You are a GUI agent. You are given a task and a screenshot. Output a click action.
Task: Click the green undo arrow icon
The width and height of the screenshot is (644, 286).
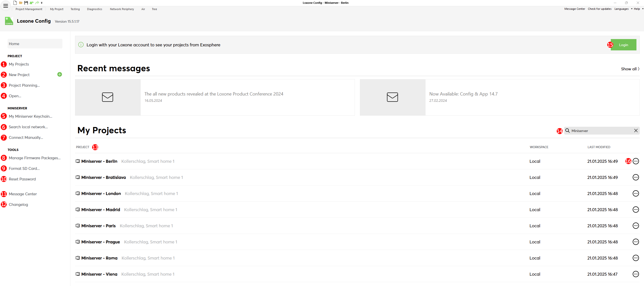(31, 3)
